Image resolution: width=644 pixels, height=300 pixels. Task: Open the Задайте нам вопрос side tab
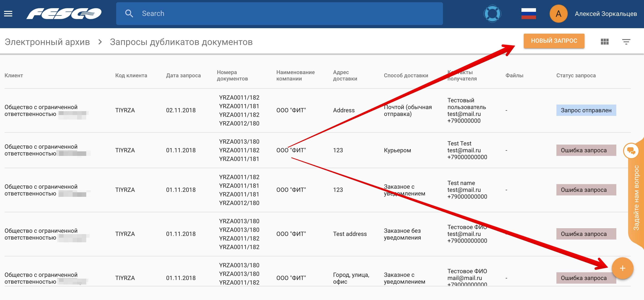[x=636, y=198]
